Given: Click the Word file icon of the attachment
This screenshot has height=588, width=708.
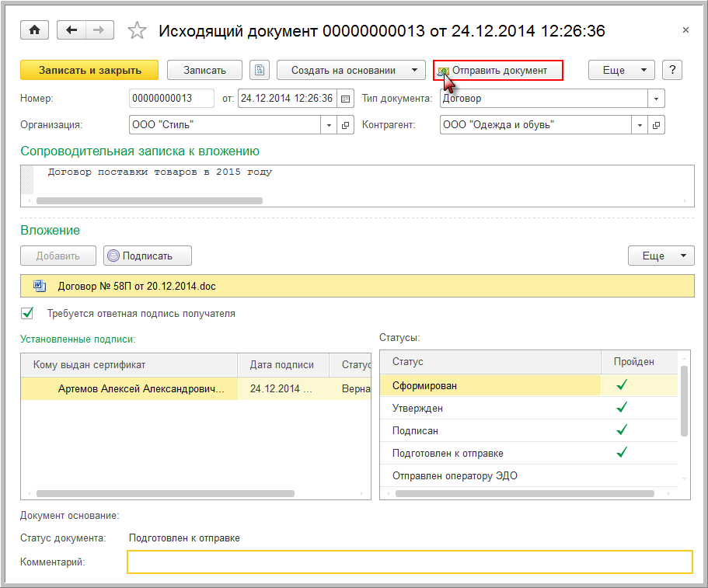Looking at the screenshot, I should pyautogui.click(x=40, y=286).
